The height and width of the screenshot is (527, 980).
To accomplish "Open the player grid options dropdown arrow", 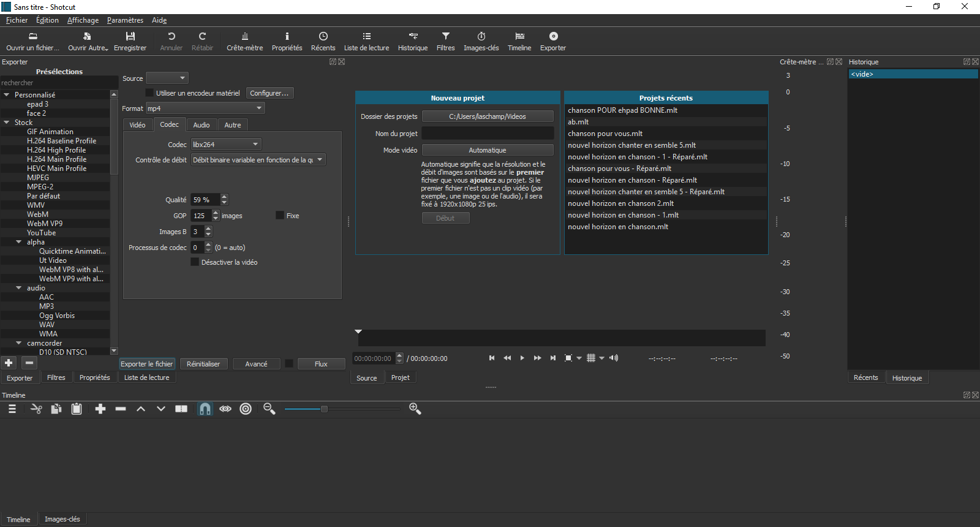I will coord(601,358).
